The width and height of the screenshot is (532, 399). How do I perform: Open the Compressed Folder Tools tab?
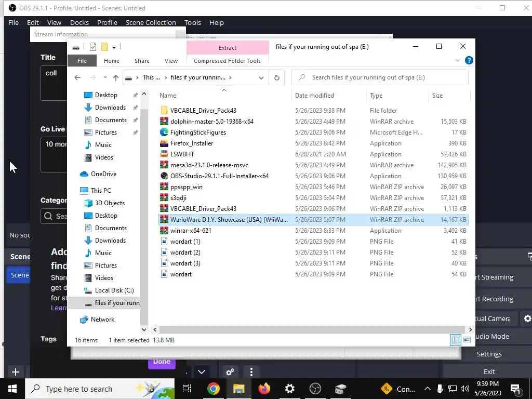(x=228, y=61)
